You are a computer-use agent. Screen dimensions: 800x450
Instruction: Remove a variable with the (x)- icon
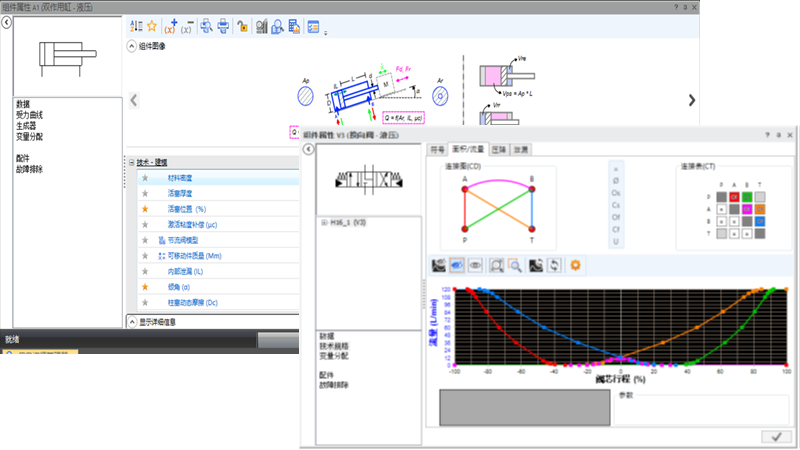[x=187, y=27]
